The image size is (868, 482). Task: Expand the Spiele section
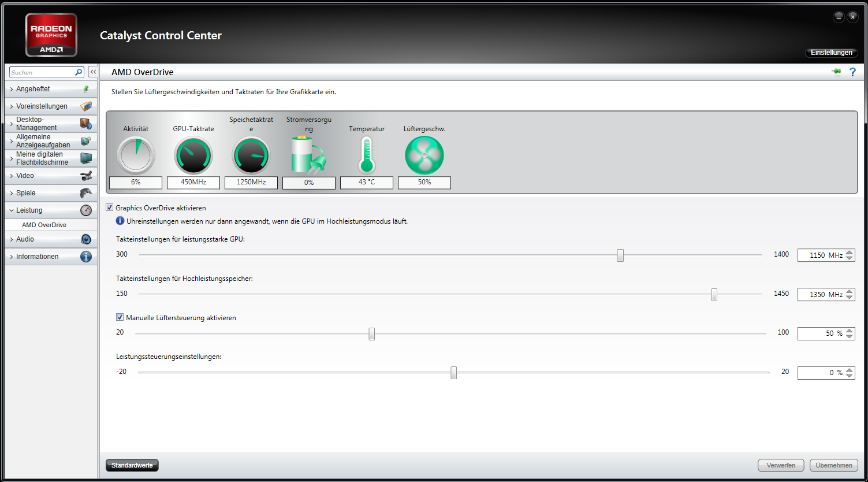[12, 193]
